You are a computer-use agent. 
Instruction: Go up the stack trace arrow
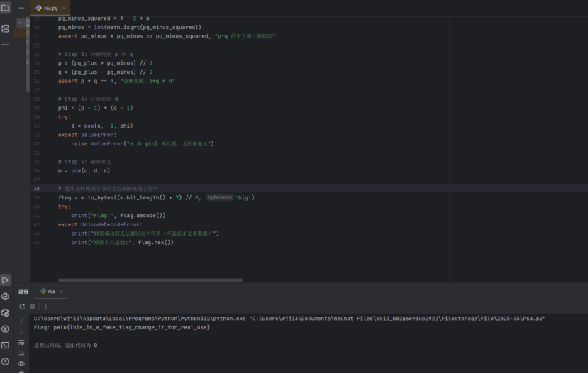tap(21, 321)
